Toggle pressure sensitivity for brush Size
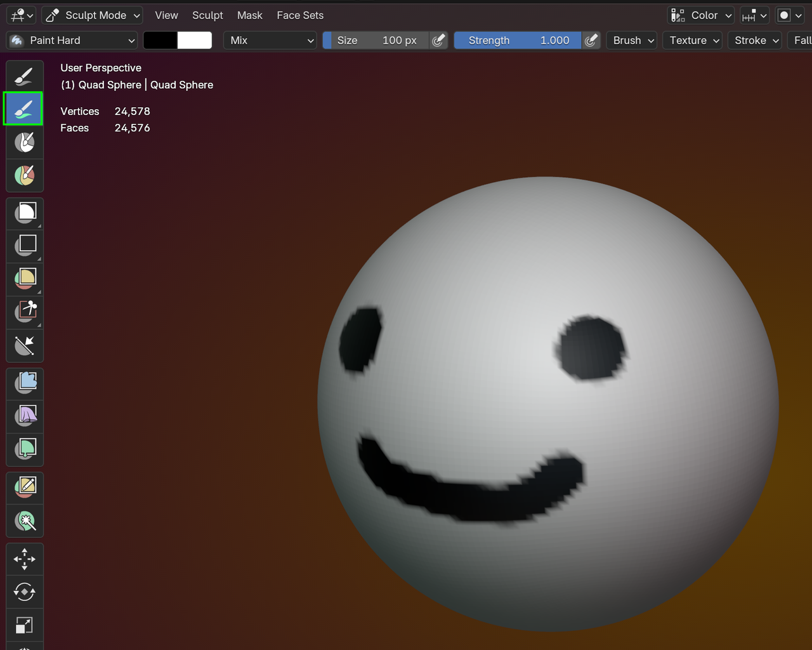 tap(438, 40)
